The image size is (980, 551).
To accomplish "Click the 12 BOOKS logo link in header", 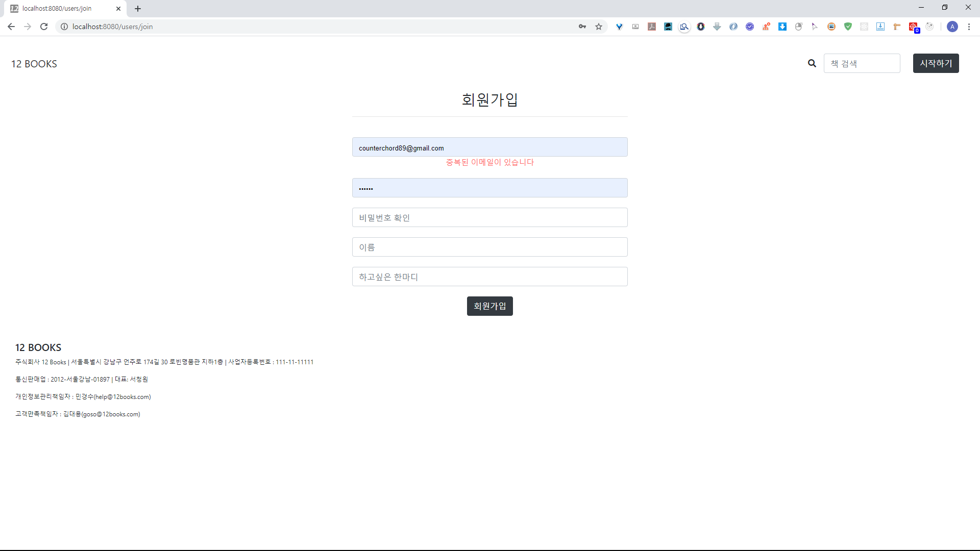I will click(34, 64).
